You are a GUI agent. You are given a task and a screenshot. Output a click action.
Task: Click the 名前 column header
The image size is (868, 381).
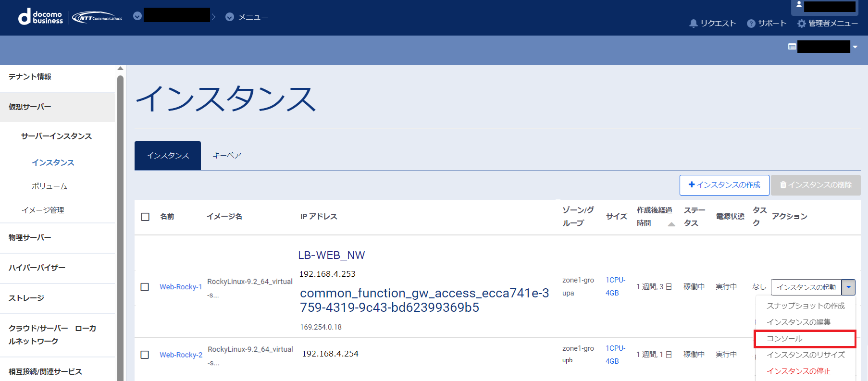167,217
